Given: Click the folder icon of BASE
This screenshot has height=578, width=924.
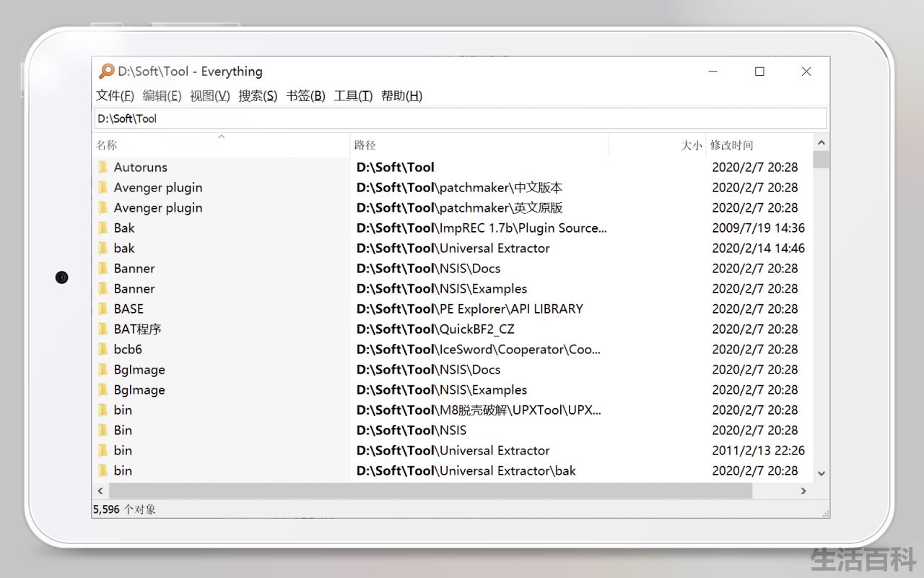Looking at the screenshot, I should [x=103, y=309].
